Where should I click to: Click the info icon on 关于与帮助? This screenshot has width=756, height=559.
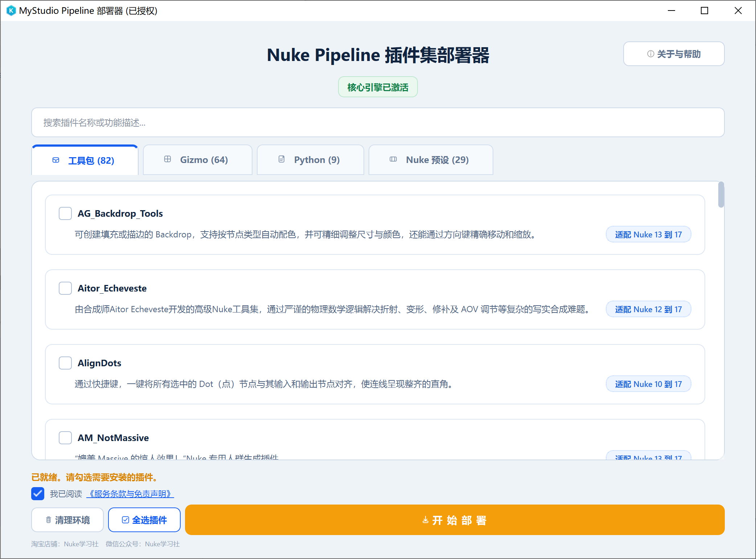coord(650,54)
